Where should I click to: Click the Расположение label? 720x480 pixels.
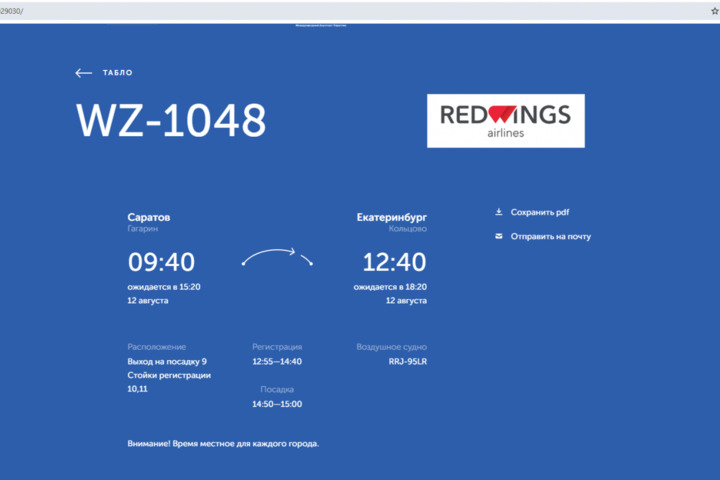[x=157, y=347]
